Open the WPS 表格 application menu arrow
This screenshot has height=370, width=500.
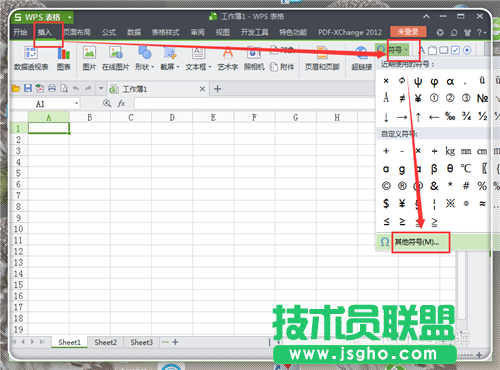70,17
